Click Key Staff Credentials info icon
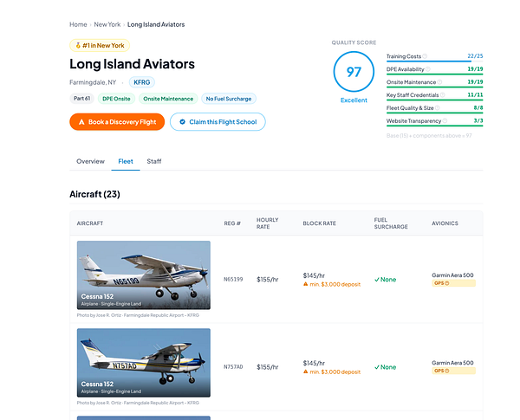520x420 pixels. (x=442, y=95)
